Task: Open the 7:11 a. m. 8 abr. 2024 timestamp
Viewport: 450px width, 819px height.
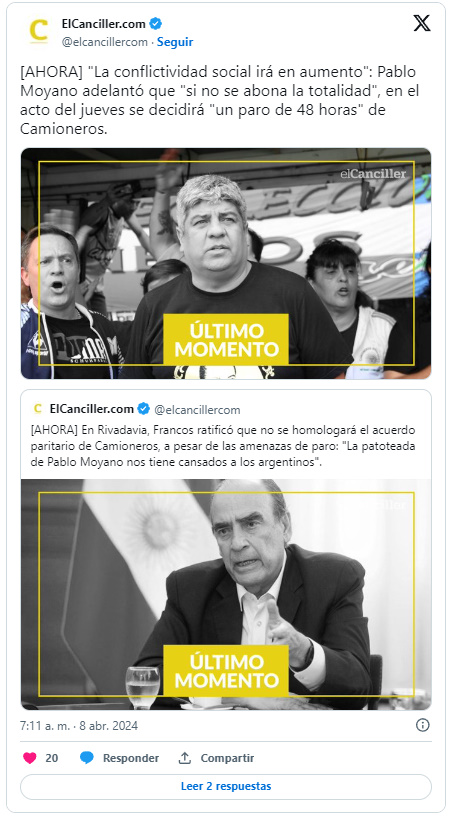Action: (x=79, y=726)
